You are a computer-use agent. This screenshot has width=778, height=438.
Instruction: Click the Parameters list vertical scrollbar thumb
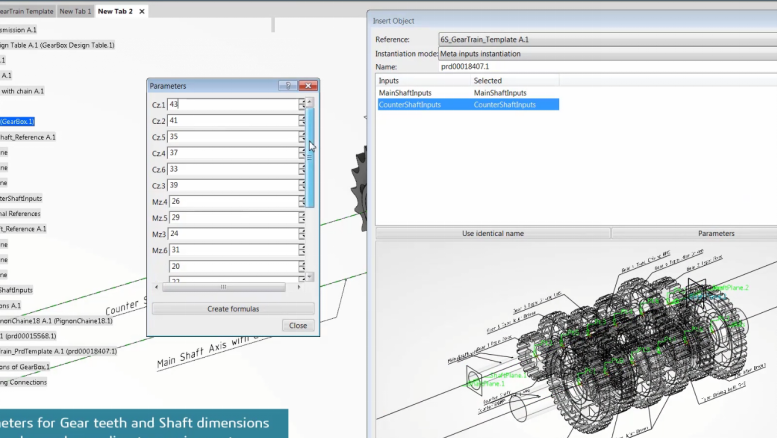coord(310,157)
